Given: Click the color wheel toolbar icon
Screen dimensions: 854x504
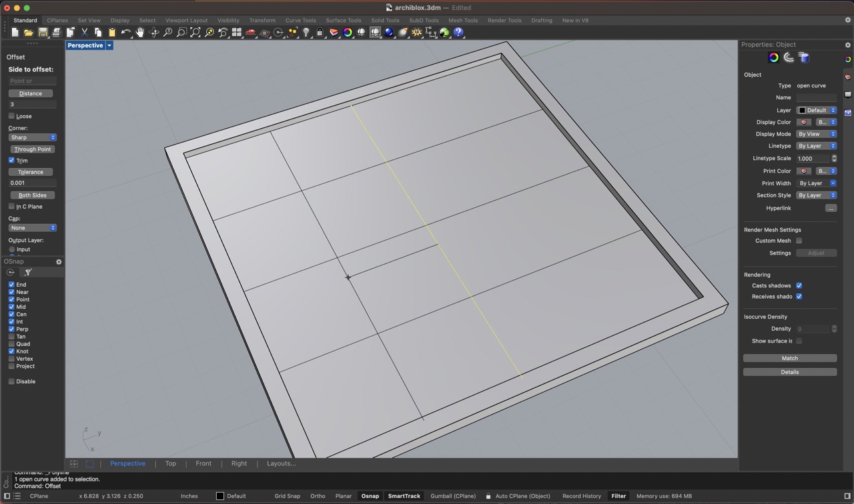Looking at the screenshot, I should click(x=348, y=32).
